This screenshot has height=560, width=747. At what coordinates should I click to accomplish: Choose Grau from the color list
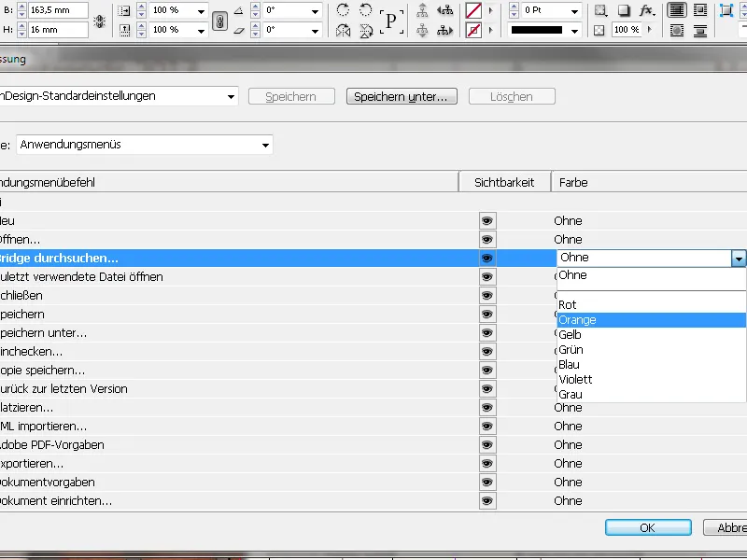(x=651, y=394)
